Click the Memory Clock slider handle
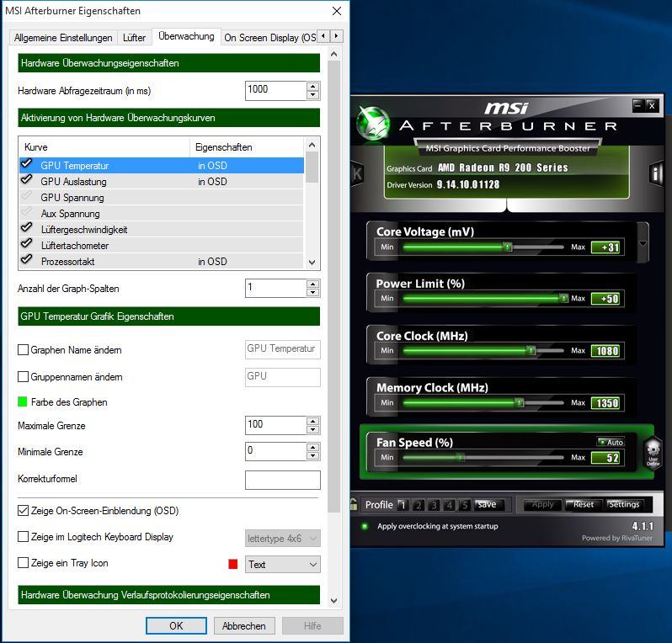 [520, 402]
